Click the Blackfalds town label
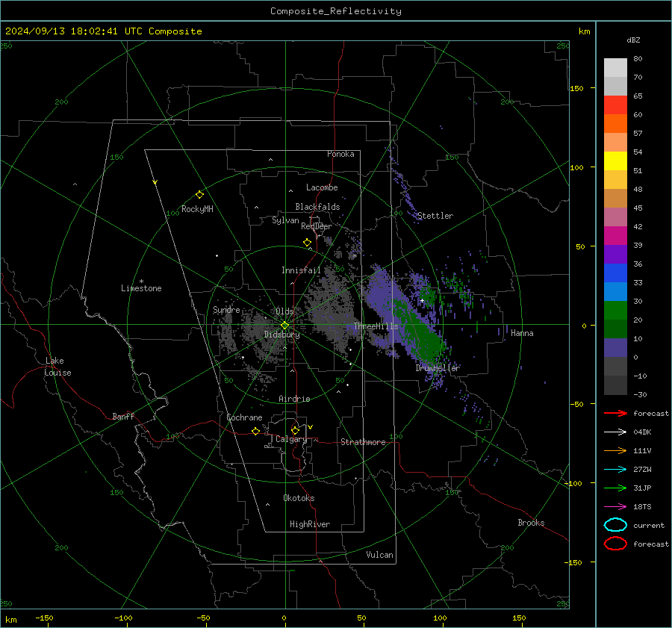The height and width of the screenshot is (628, 672). 317,207
